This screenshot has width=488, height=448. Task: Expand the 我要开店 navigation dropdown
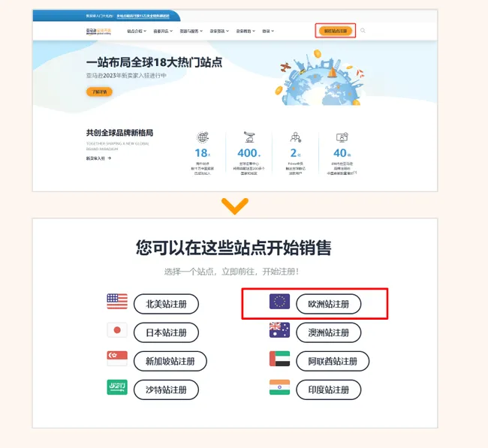click(163, 31)
